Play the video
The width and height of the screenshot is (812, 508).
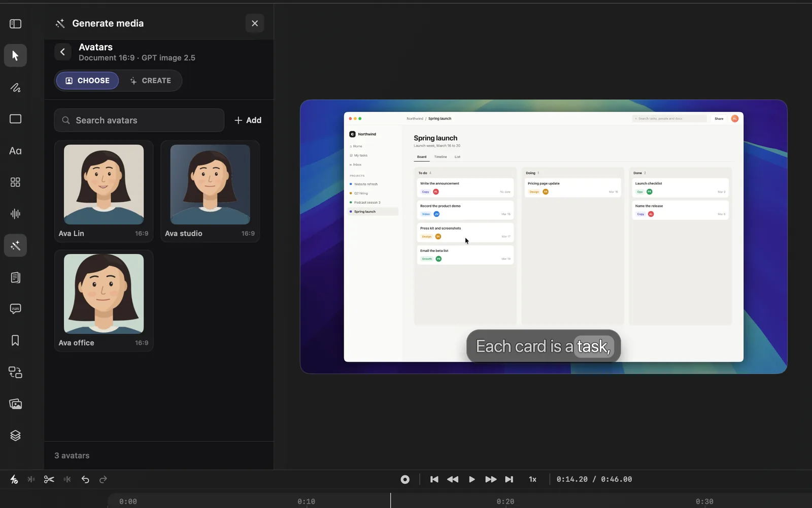pyautogui.click(x=472, y=479)
